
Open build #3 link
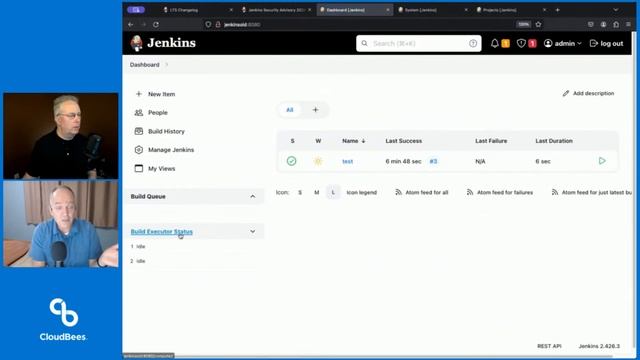433,161
